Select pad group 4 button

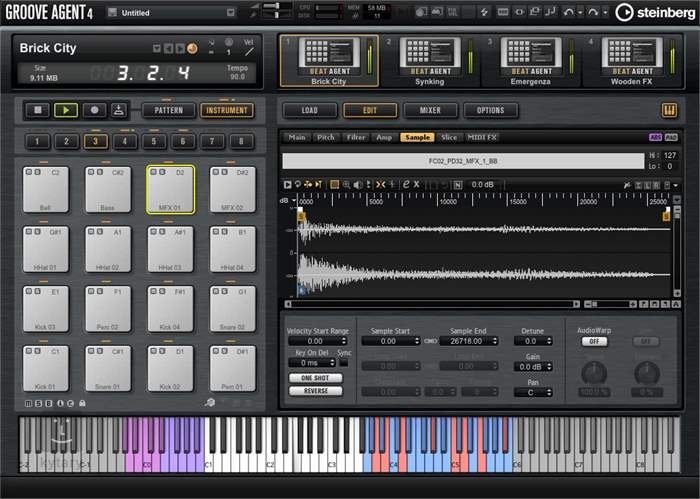tap(125, 141)
